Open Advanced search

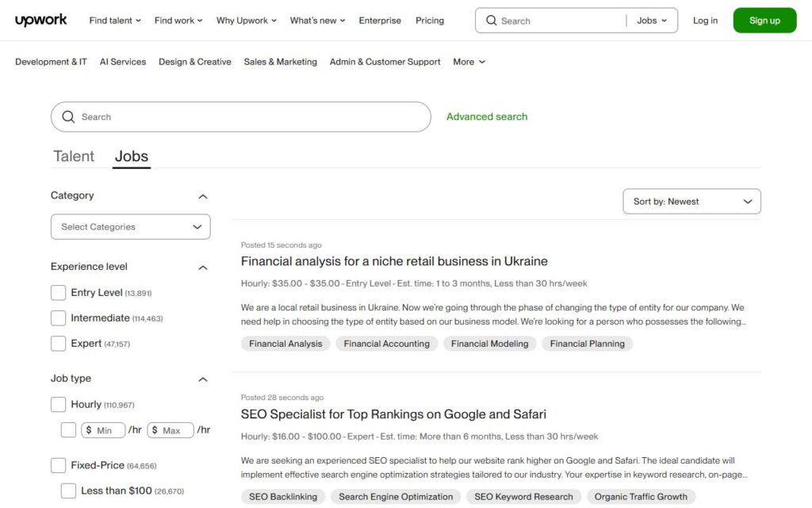click(x=487, y=117)
